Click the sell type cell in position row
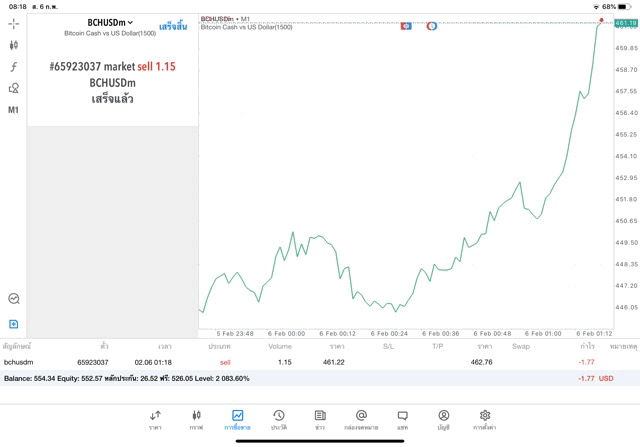640x447 pixels. coord(225,362)
